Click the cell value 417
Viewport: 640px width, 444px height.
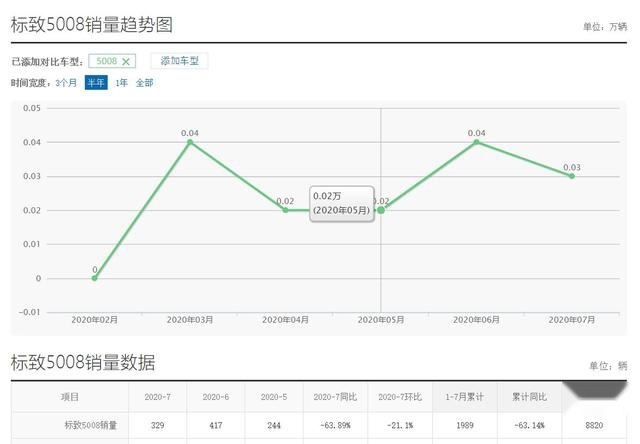216,425
